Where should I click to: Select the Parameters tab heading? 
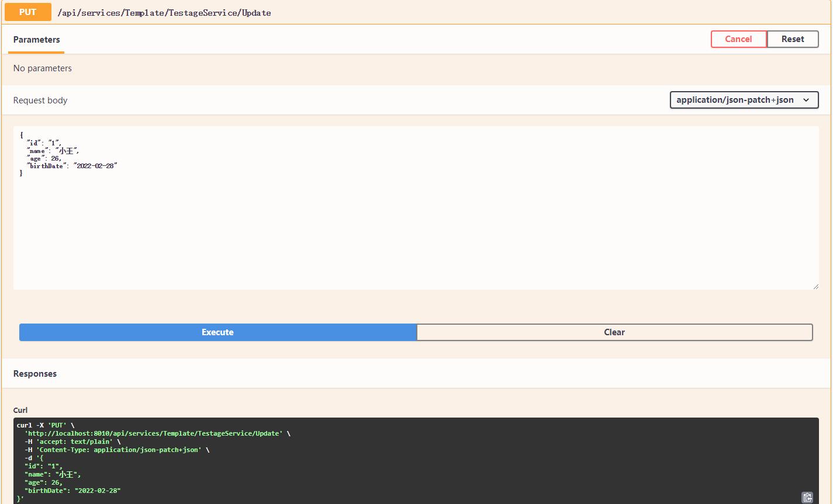[36, 40]
